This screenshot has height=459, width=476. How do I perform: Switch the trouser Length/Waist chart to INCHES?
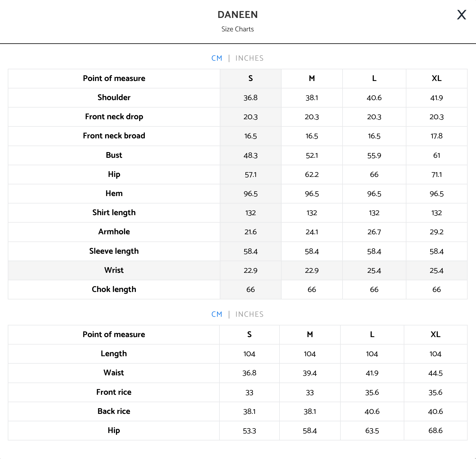pos(249,314)
